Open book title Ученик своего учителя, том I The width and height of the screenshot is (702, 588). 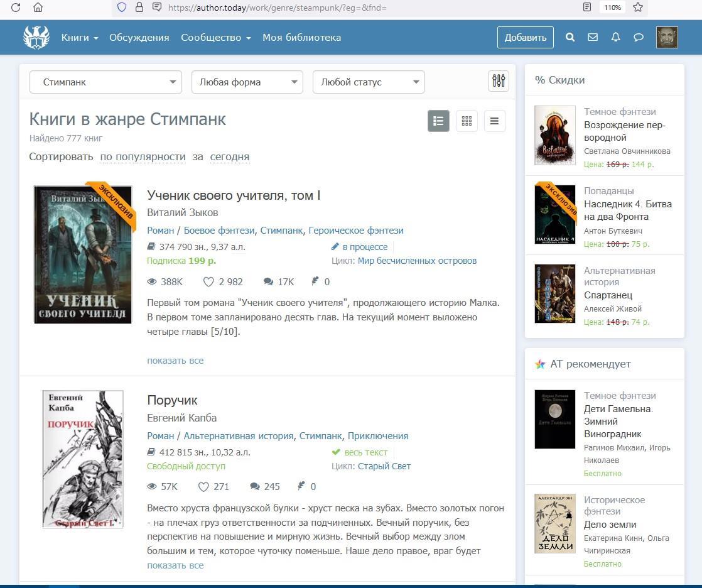point(234,195)
